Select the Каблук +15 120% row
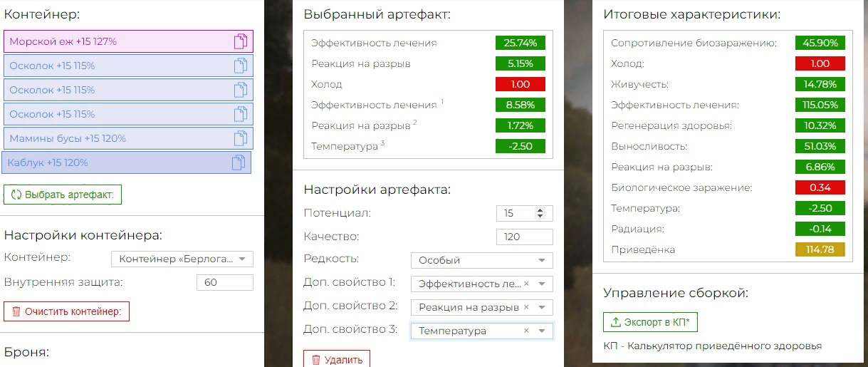 (x=126, y=162)
